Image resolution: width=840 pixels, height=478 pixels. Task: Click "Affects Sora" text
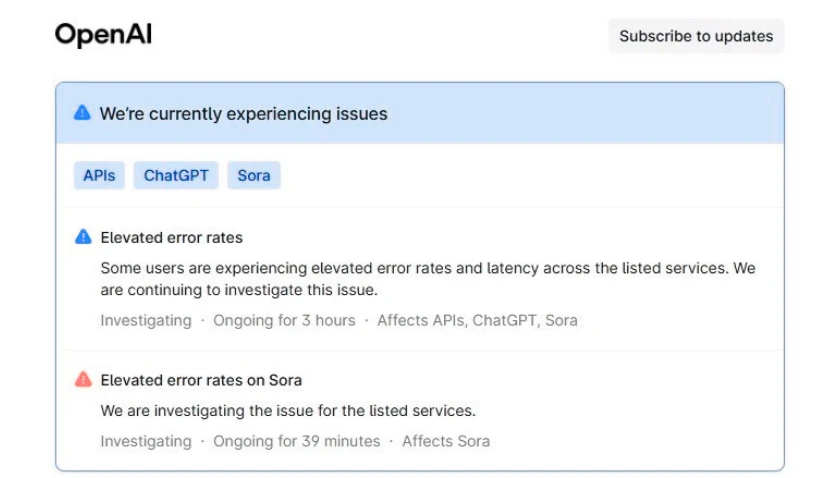pyautogui.click(x=446, y=441)
